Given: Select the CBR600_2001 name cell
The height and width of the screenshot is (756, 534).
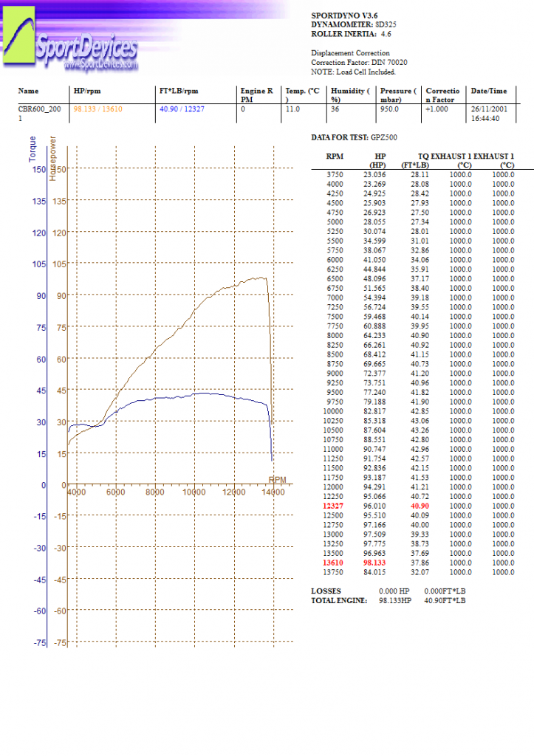Looking at the screenshot, I should click(x=37, y=113).
